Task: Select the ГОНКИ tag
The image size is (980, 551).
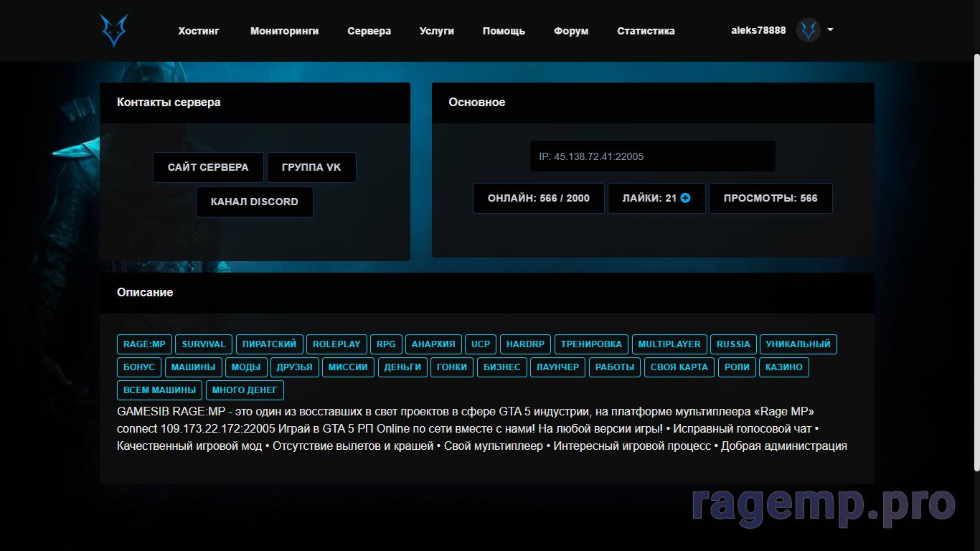Action: [x=452, y=367]
